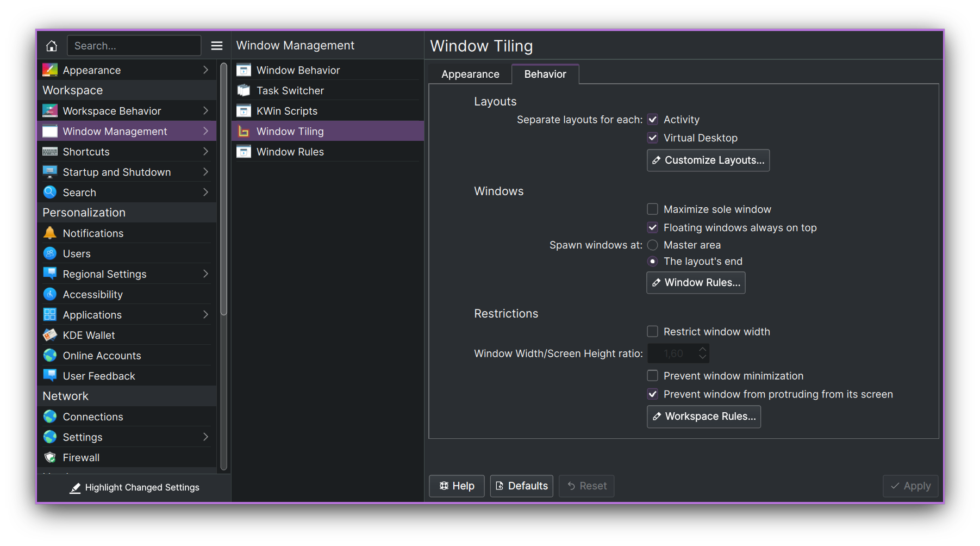Click the Apply button
The image size is (980, 546).
click(910, 486)
